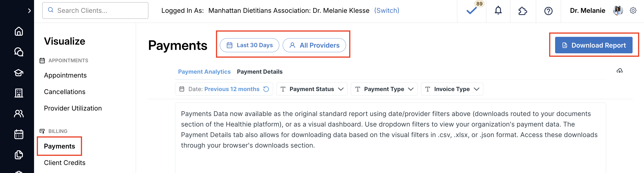Open the help question mark icon
644x173 pixels.
tap(548, 11)
